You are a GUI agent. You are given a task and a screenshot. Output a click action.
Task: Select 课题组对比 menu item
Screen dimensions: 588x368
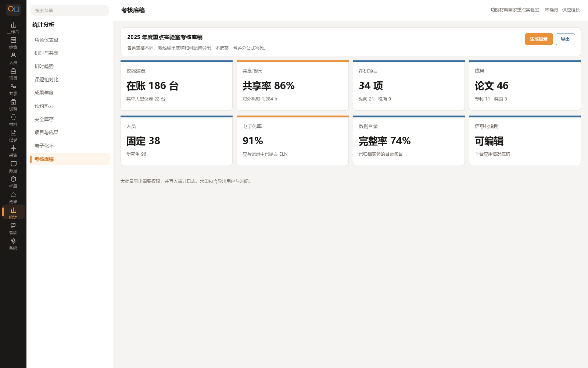click(x=70, y=79)
